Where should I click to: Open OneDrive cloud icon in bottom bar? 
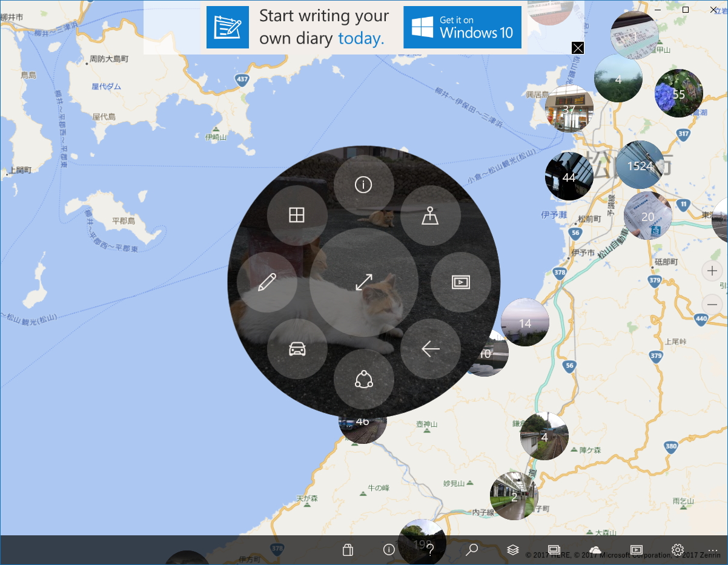point(595,549)
